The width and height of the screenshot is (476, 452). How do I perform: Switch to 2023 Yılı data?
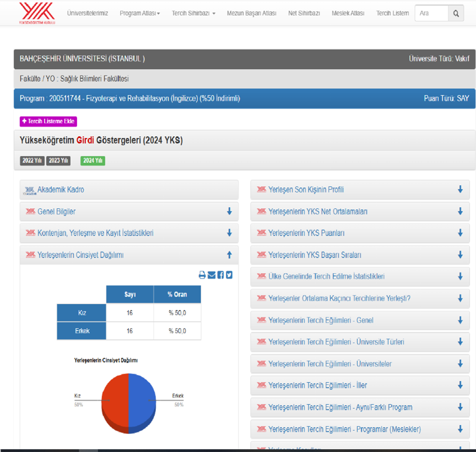coord(58,161)
